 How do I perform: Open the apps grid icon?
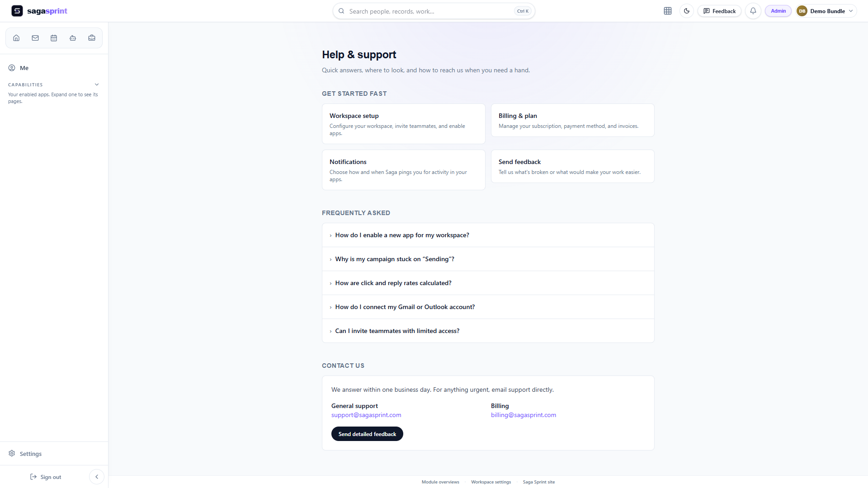[x=668, y=11]
